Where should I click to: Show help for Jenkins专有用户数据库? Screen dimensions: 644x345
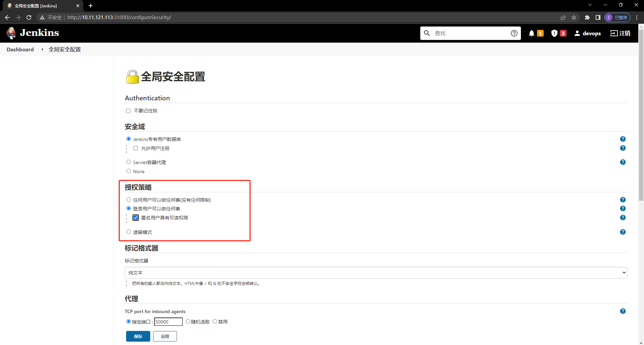623,139
